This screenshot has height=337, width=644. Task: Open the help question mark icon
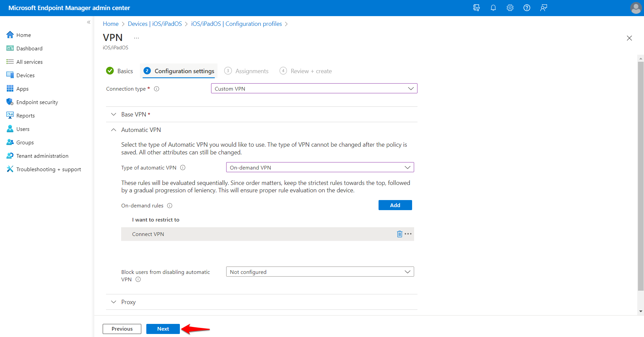(527, 8)
